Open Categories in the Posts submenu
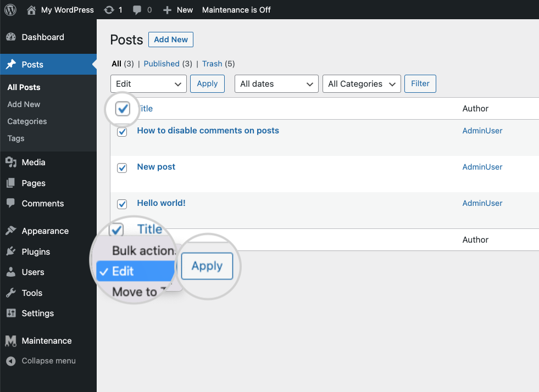The width and height of the screenshot is (539, 392). coord(27,121)
